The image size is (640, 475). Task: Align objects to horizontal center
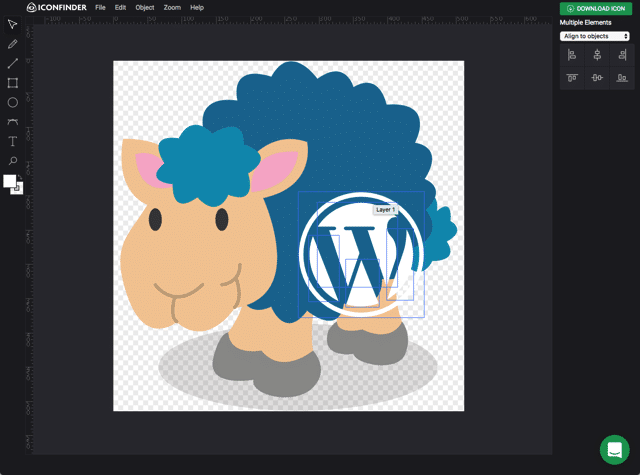pyautogui.click(x=597, y=55)
